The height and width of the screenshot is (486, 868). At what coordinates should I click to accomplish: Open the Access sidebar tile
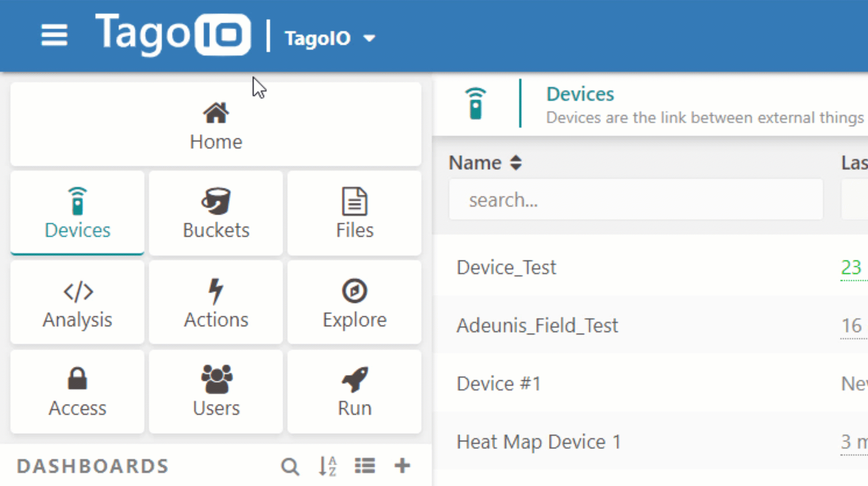tap(77, 391)
